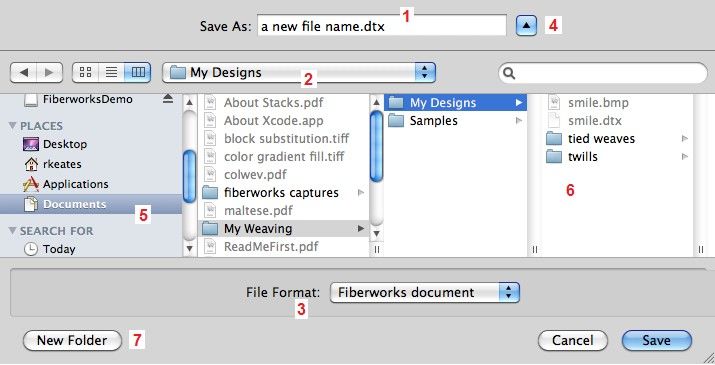Click the New Folder button

pyautogui.click(x=72, y=340)
